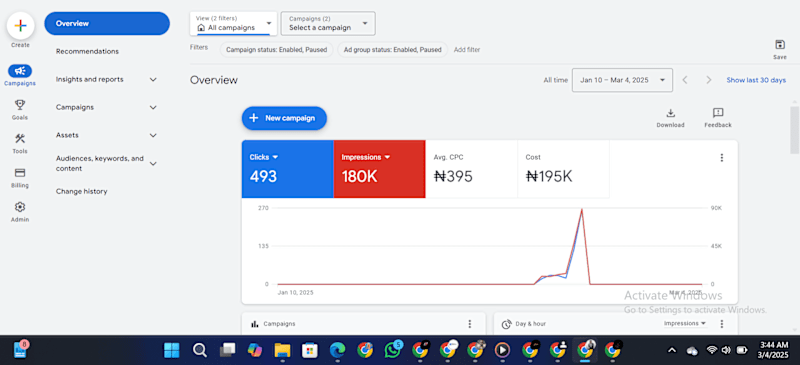Open scorecard three-dot options menu
This screenshot has width=800, height=365.
point(721,158)
